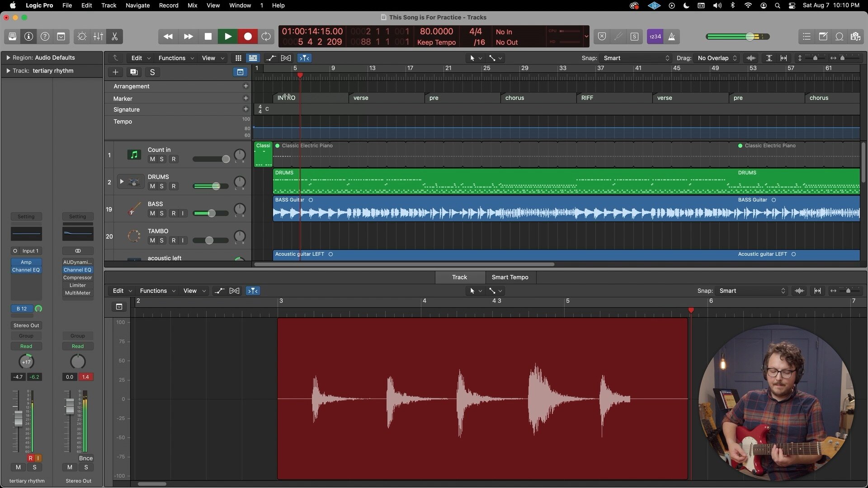Expand the Region Audio Defaults disclosure triangle
Image resolution: width=868 pixels, height=488 pixels.
click(x=8, y=57)
